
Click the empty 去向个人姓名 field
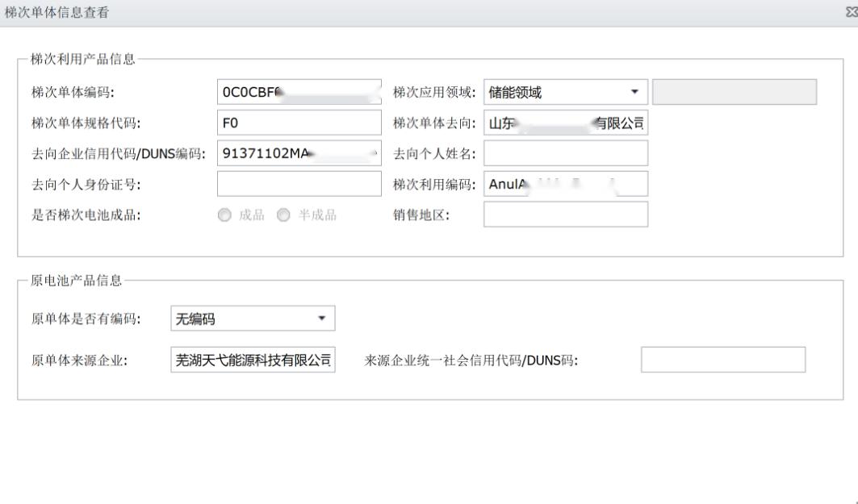click(x=566, y=153)
